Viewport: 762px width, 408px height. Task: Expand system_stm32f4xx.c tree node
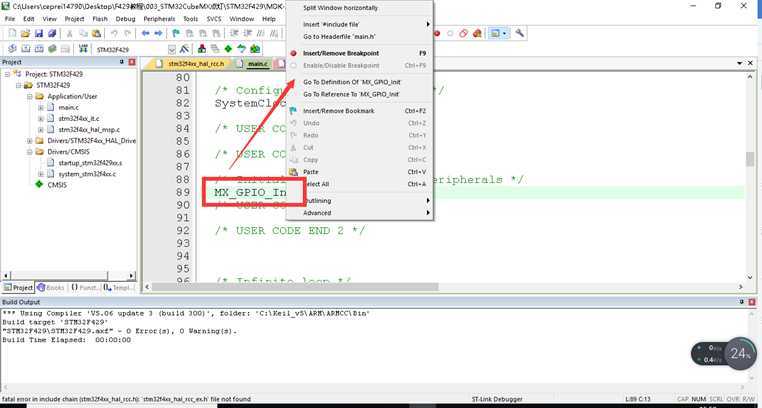coord(41,174)
